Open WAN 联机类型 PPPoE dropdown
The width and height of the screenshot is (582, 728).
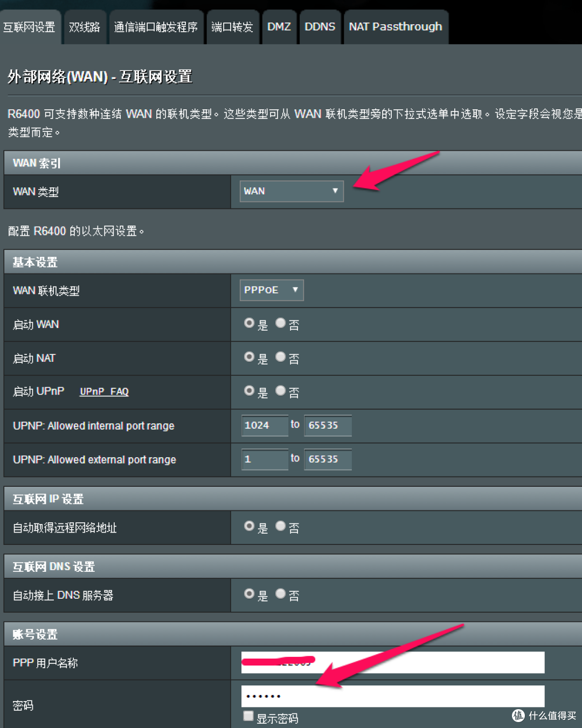pyautogui.click(x=271, y=290)
